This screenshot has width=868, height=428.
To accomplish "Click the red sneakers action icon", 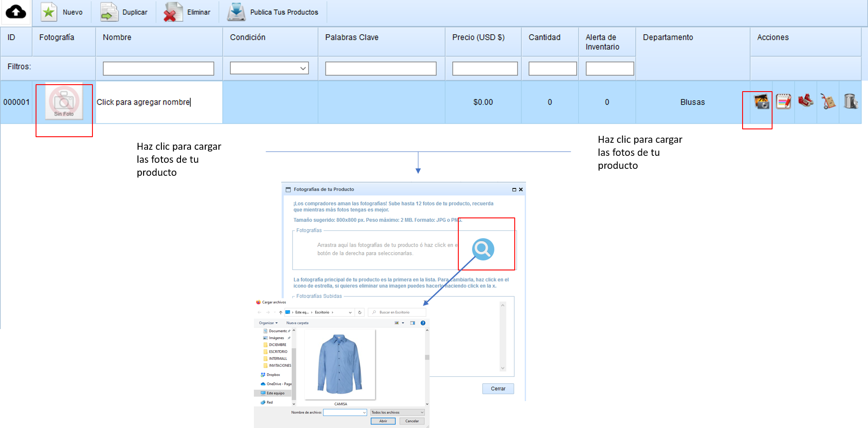I will tap(806, 101).
